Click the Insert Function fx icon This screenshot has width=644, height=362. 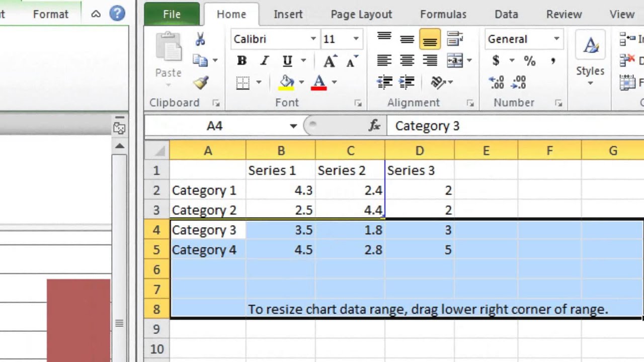click(374, 126)
